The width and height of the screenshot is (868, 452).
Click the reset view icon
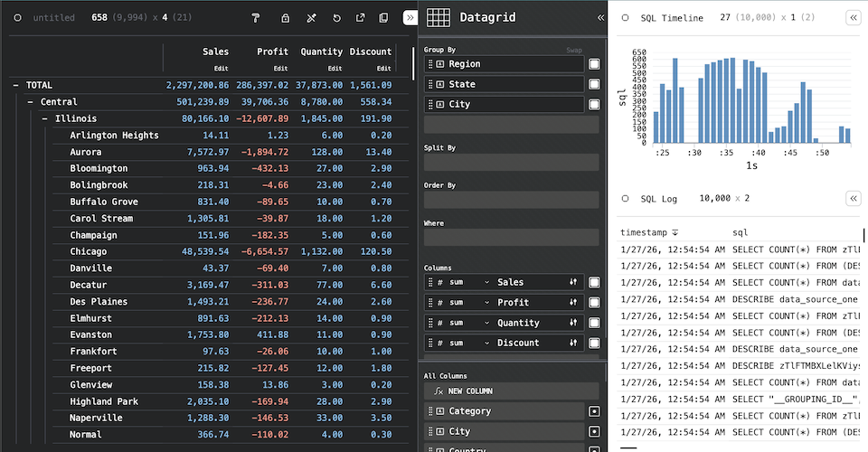click(x=336, y=18)
